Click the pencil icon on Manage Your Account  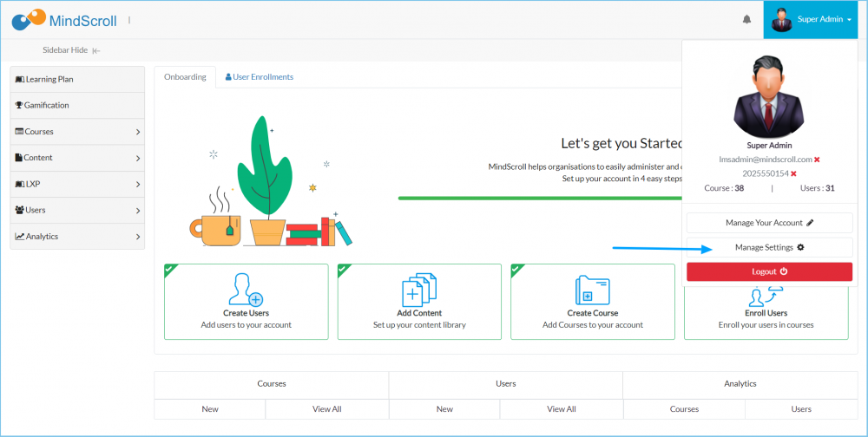tap(810, 223)
